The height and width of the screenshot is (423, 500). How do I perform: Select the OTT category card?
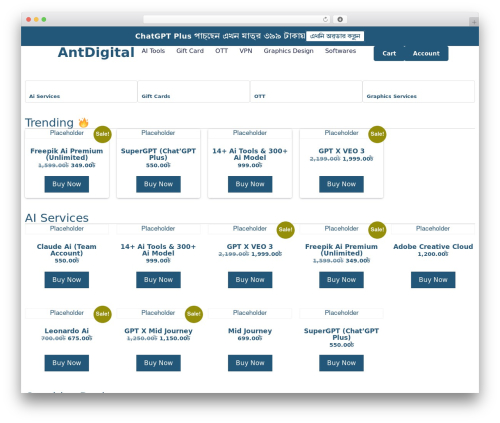tap(306, 91)
